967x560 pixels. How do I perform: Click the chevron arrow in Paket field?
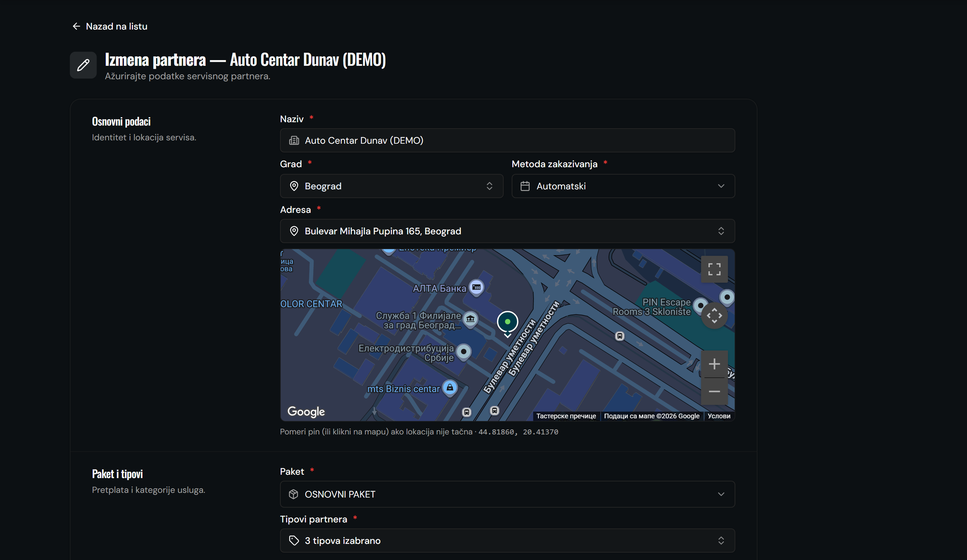coord(721,495)
